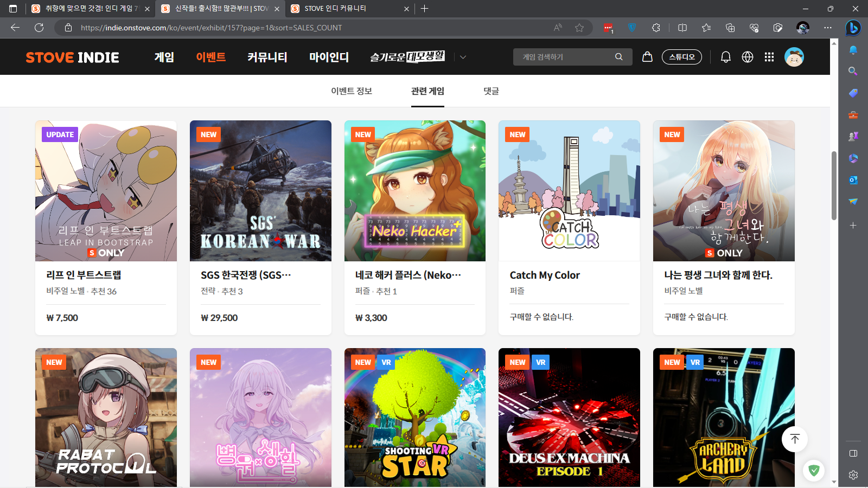Screen dimensions: 868x488
Task: Open the shopping bag cart icon
Action: [647, 57]
